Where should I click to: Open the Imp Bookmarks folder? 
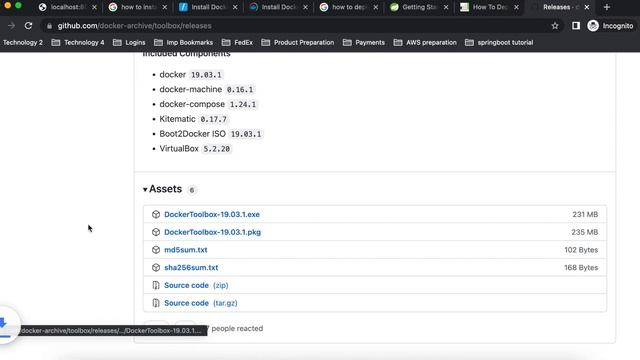coord(183,42)
